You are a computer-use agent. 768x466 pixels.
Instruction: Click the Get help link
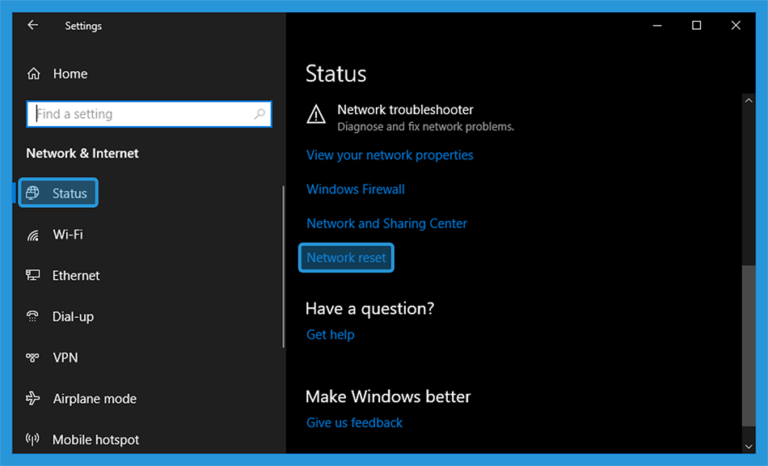click(x=330, y=335)
